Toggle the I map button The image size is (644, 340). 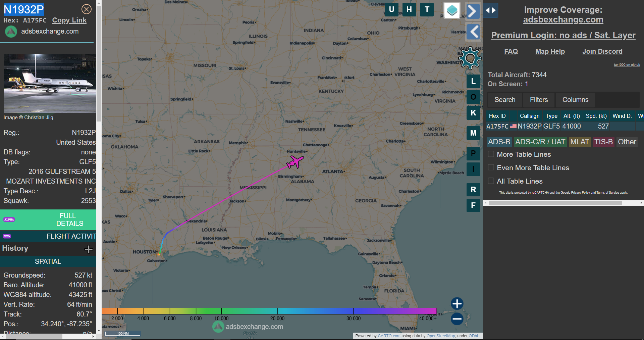tap(473, 169)
